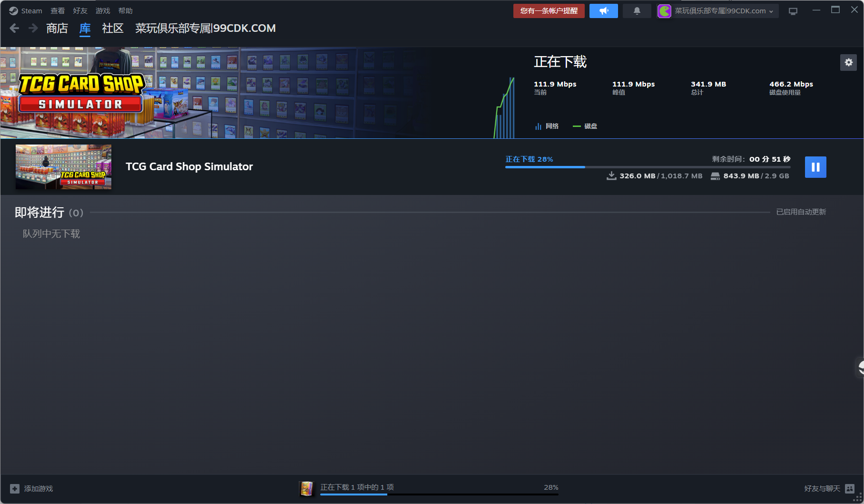Click 正在下载 1 项中的 1 项 status text
Viewport: 864px width, 504px height.
coord(357,487)
